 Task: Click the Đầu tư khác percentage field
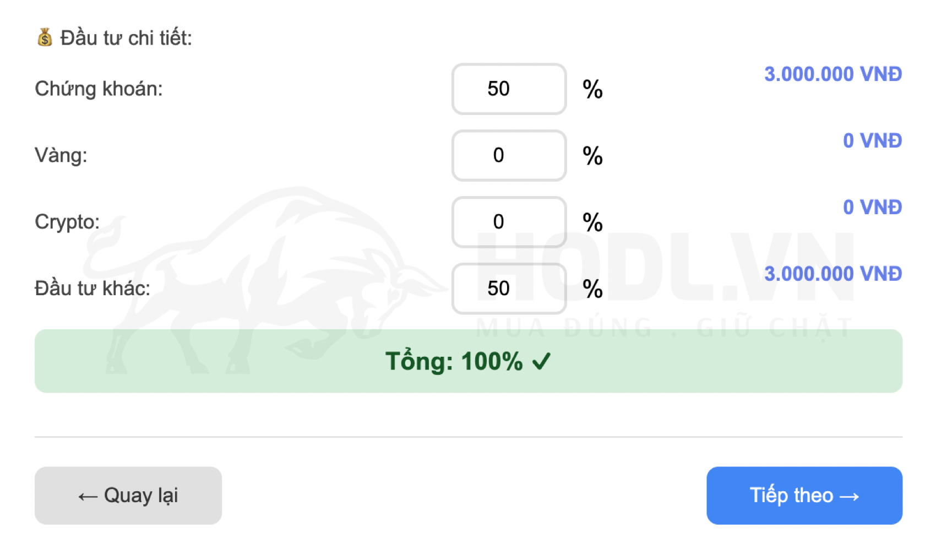(x=509, y=289)
